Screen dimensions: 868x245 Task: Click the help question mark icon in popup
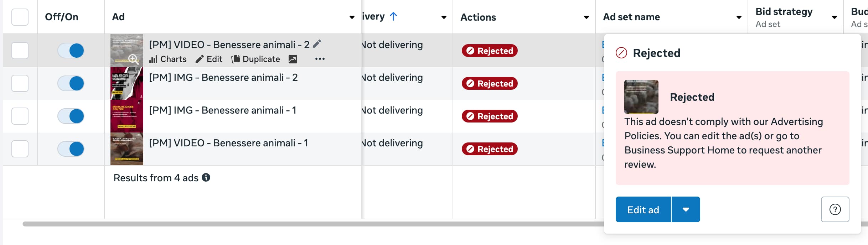click(x=835, y=209)
